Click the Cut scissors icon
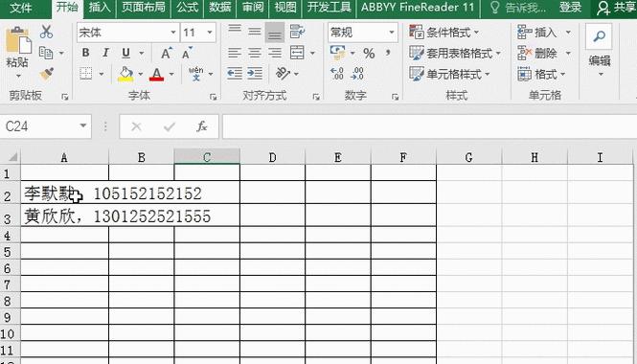The height and width of the screenshot is (364, 637). (x=46, y=32)
